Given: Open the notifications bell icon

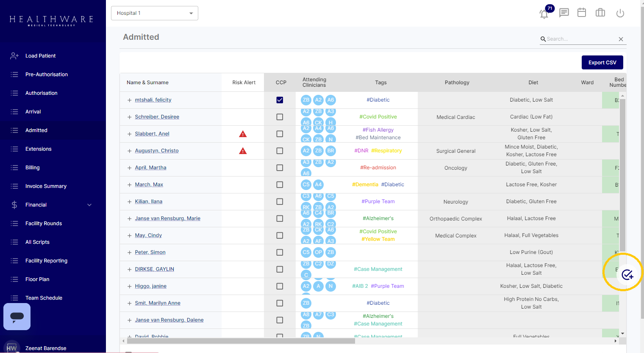Looking at the screenshot, I should pos(544,14).
